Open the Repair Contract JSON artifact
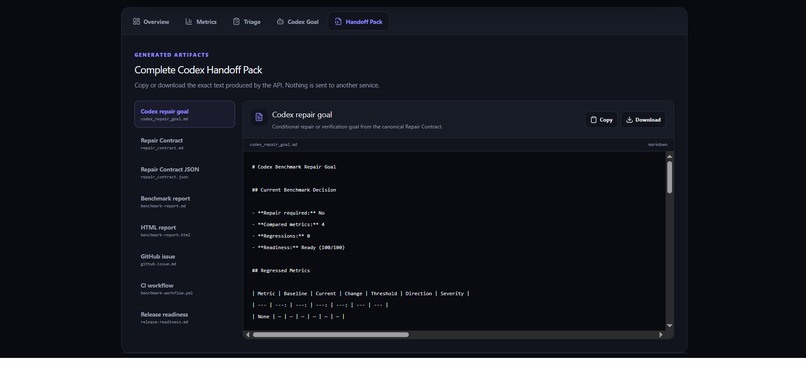Screen dimensions: 806x372 185,172
